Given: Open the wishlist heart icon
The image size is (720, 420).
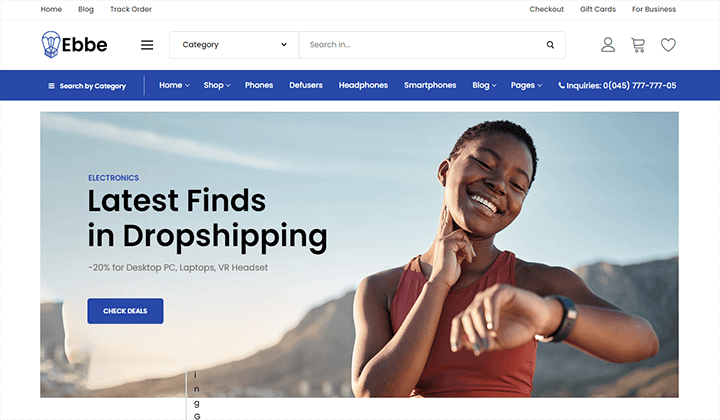Looking at the screenshot, I should coord(668,45).
